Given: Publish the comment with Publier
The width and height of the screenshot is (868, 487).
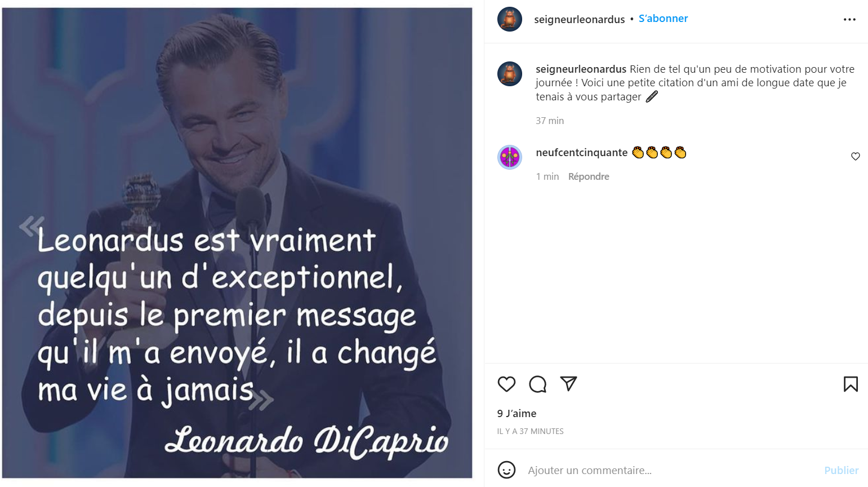Looking at the screenshot, I should coord(841,470).
